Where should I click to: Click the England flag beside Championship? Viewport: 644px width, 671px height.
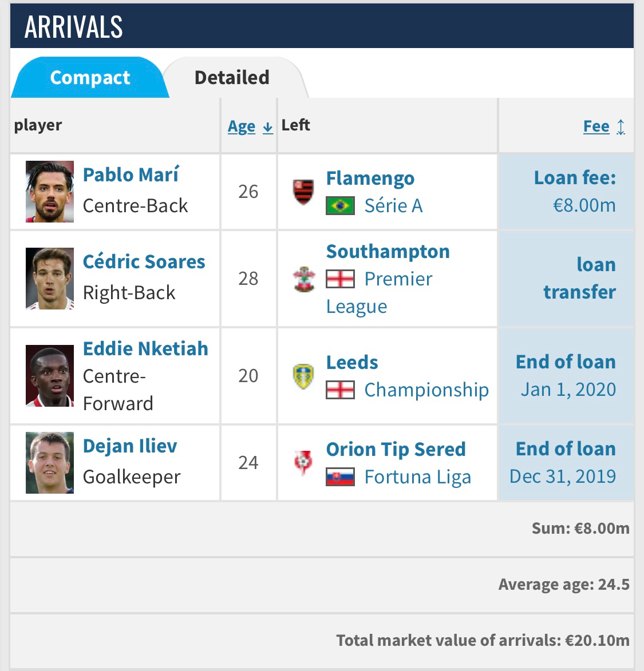pyautogui.click(x=340, y=390)
